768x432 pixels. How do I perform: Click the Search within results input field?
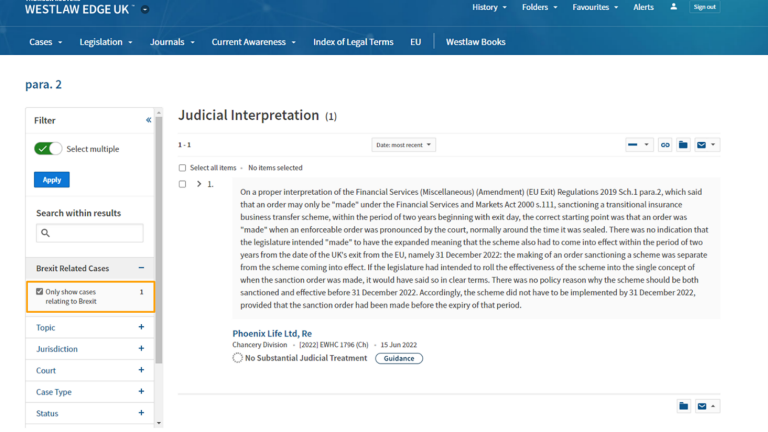point(90,233)
